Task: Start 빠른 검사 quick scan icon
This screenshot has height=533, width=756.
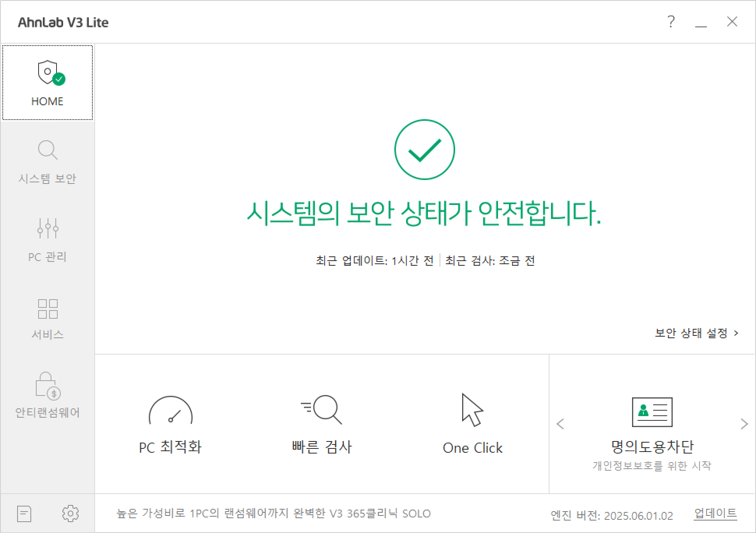Action: [322, 409]
